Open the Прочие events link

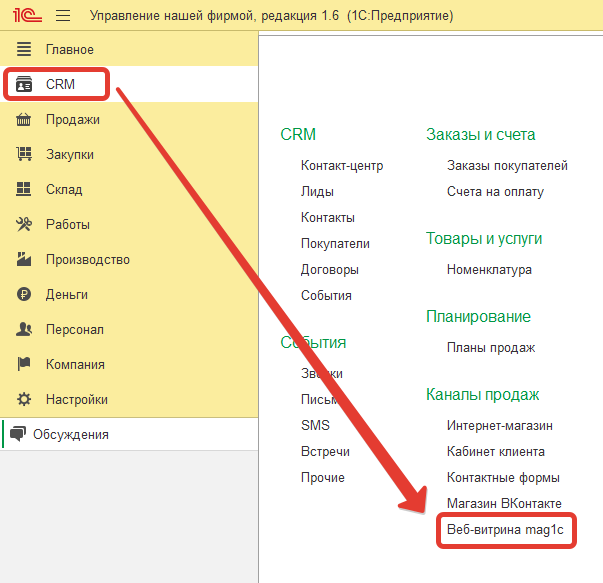tap(323, 477)
